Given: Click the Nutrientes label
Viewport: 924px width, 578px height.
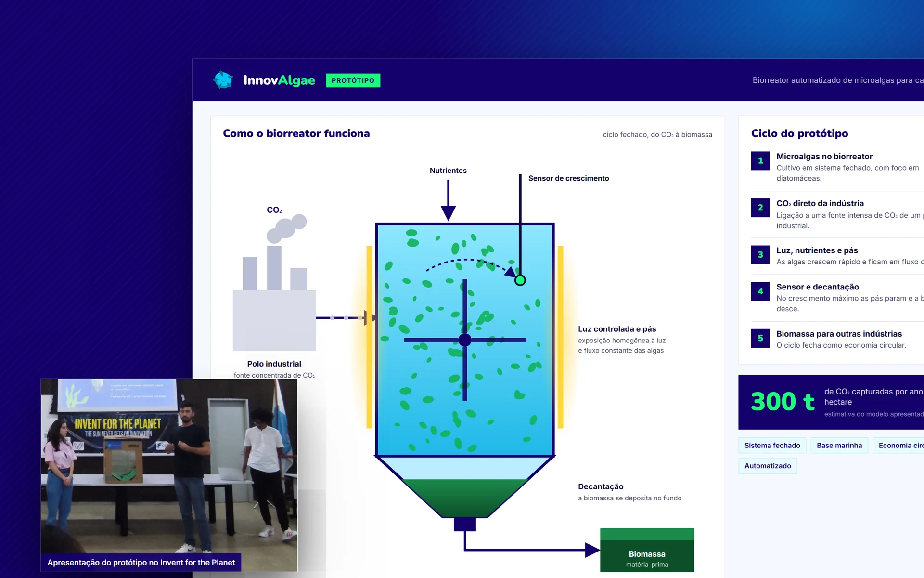Looking at the screenshot, I should coord(448,171).
